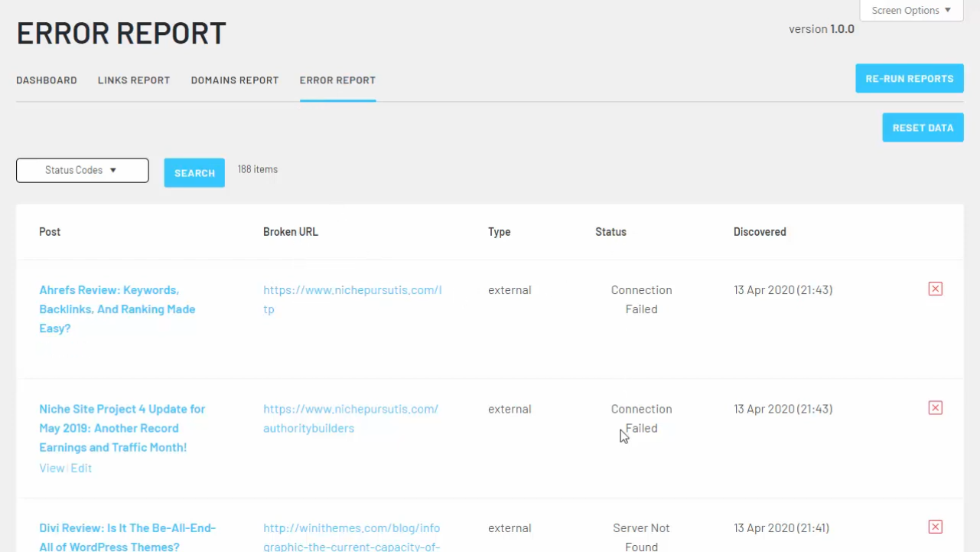Open the Domains Report tab
The image size is (980, 552).
coord(235,80)
